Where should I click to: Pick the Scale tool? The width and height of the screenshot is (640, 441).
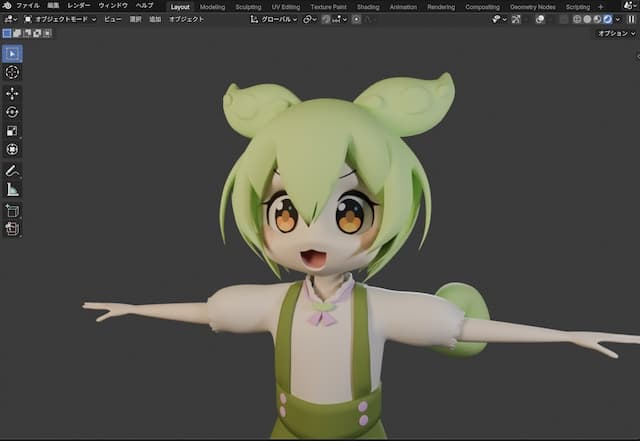(12, 131)
